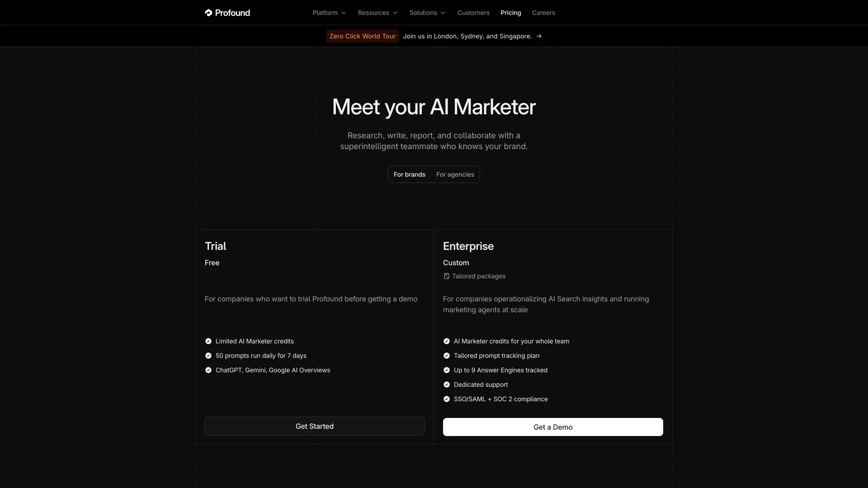Click the Tailored packages icon
Image resolution: width=868 pixels, height=488 pixels.
tap(447, 276)
